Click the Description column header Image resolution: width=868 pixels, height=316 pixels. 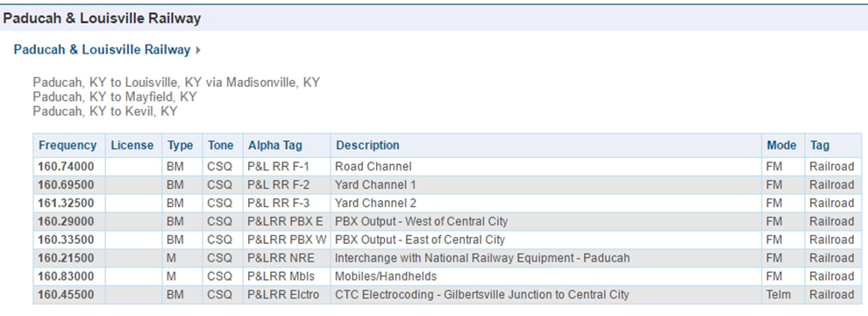click(367, 145)
